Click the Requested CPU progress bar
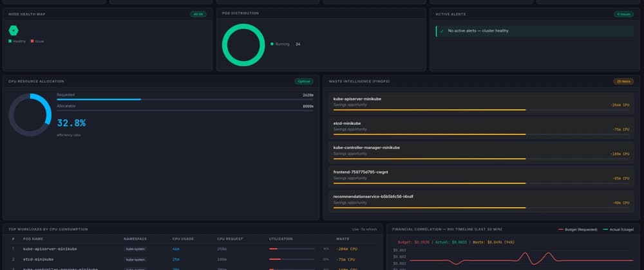 coord(185,100)
